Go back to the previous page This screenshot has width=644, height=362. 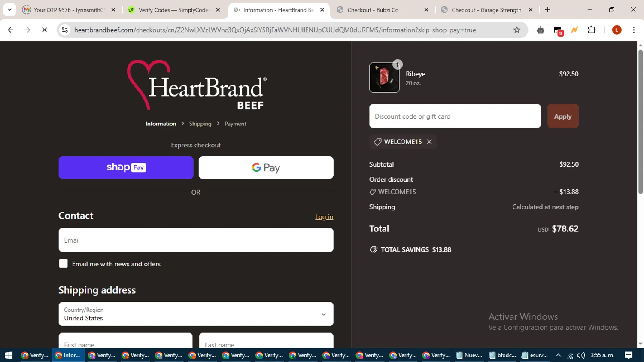[x=11, y=30]
